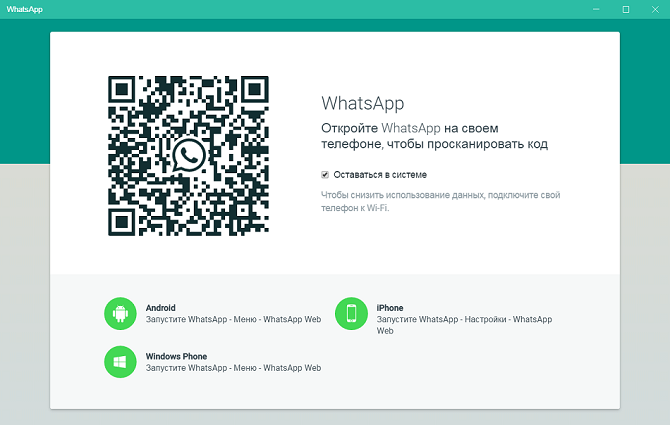Click the 'WhatsApp' heading text
The height and width of the screenshot is (425, 670).
coord(362,103)
